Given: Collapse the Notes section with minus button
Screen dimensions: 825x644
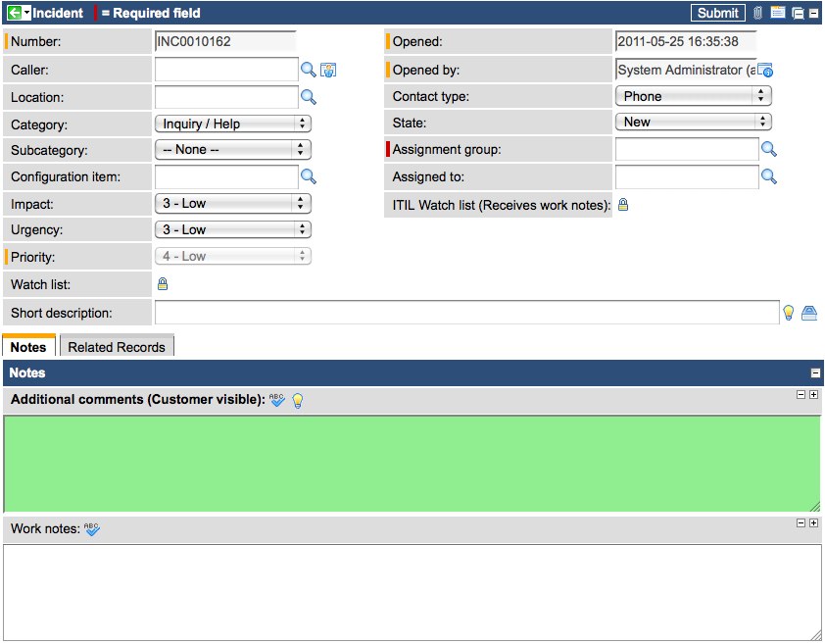Looking at the screenshot, I should tap(815, 373).
